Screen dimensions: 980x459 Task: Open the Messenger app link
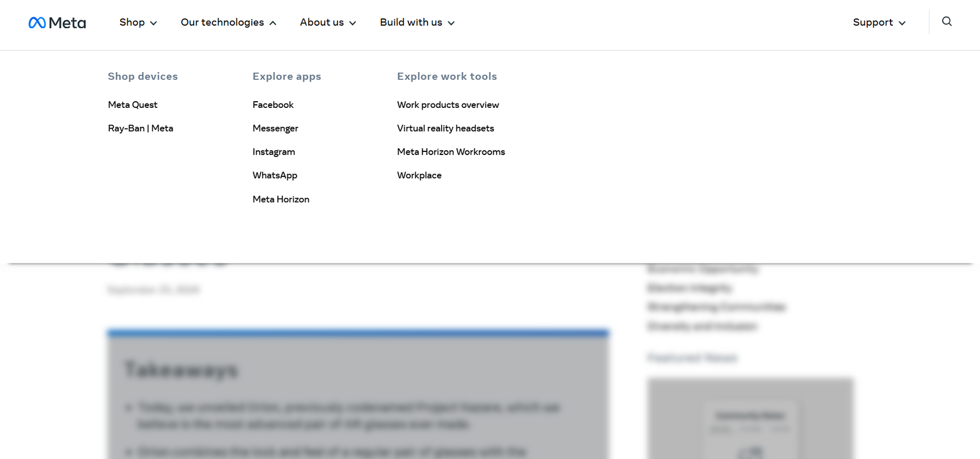pyautogui.click(x=275, y=128)
